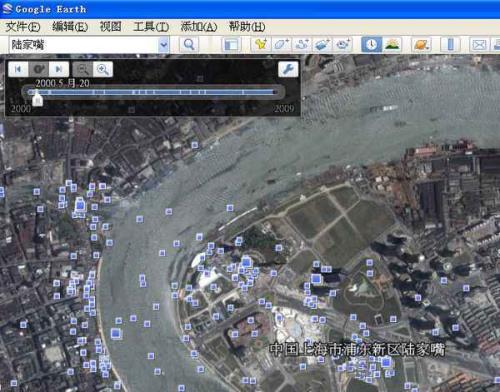This screenshot has width=500, height=392.
Task: Add a placemark with the pushpin icon
Action: pos(261,44)
